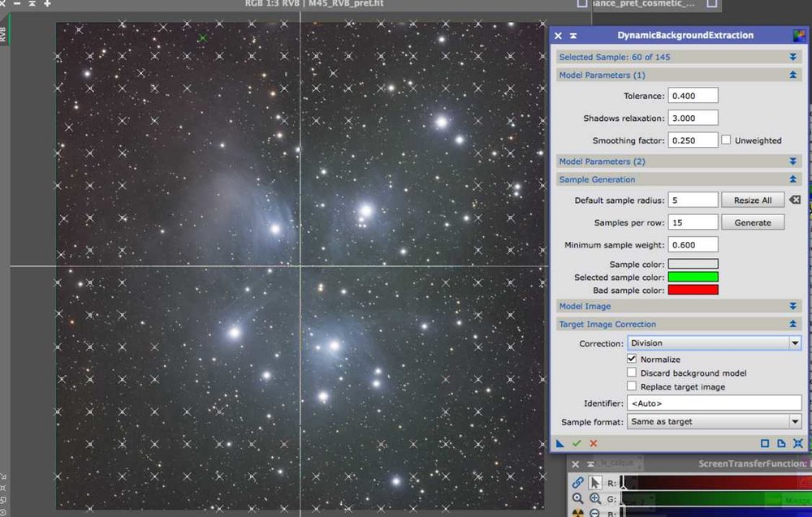Select zoom-out mode in ScreenTransferFunction
The height and width of the screenshot is (517, 812).
tap(595, 513)
